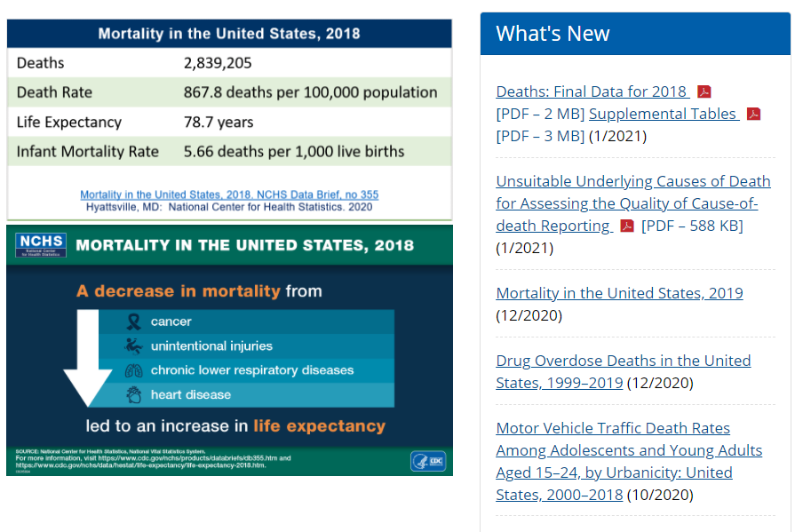Open the Supplemental Tables link
The image size is (795, 532).
click(664, 114)
